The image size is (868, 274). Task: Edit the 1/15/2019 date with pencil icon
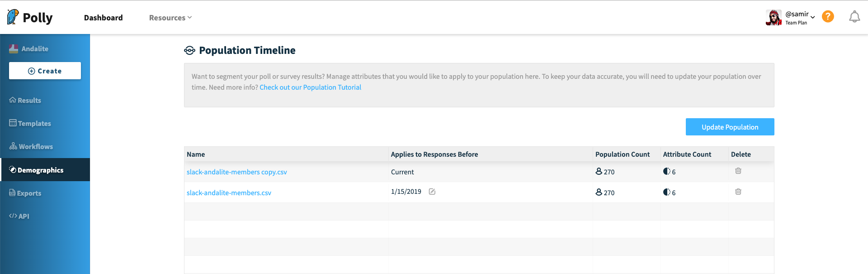click(x=432, y=192)
